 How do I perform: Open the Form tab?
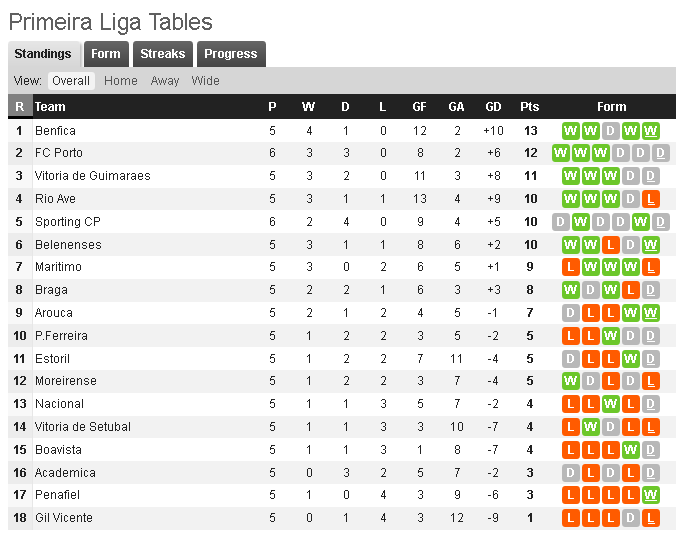[106, 54]
